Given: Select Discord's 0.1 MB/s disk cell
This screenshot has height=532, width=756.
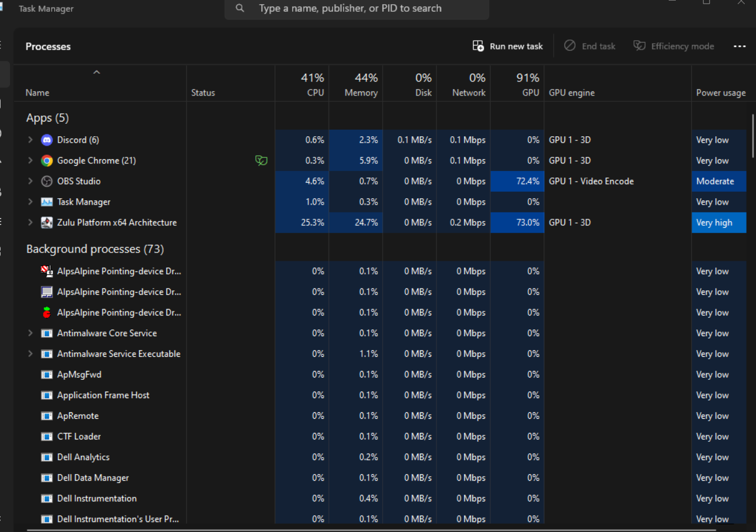Looking at the screenshot, I should coord(409,140).
